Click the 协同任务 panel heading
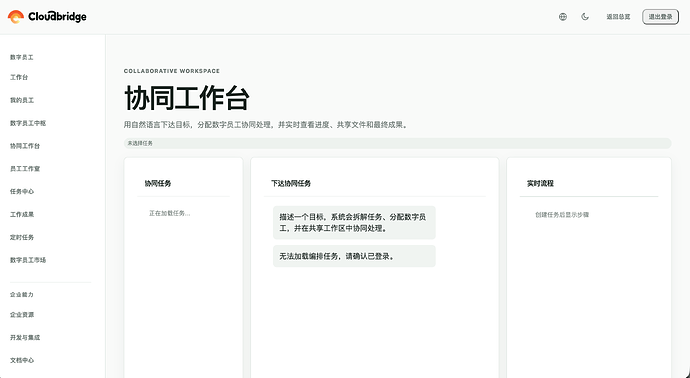This screenshot has width=690, height=378. [158, 183]
